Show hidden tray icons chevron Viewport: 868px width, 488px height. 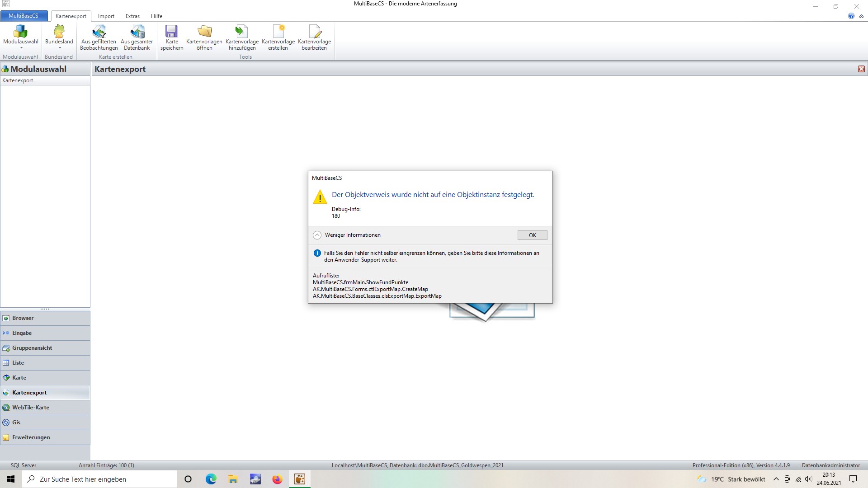[x=776, y=479]
